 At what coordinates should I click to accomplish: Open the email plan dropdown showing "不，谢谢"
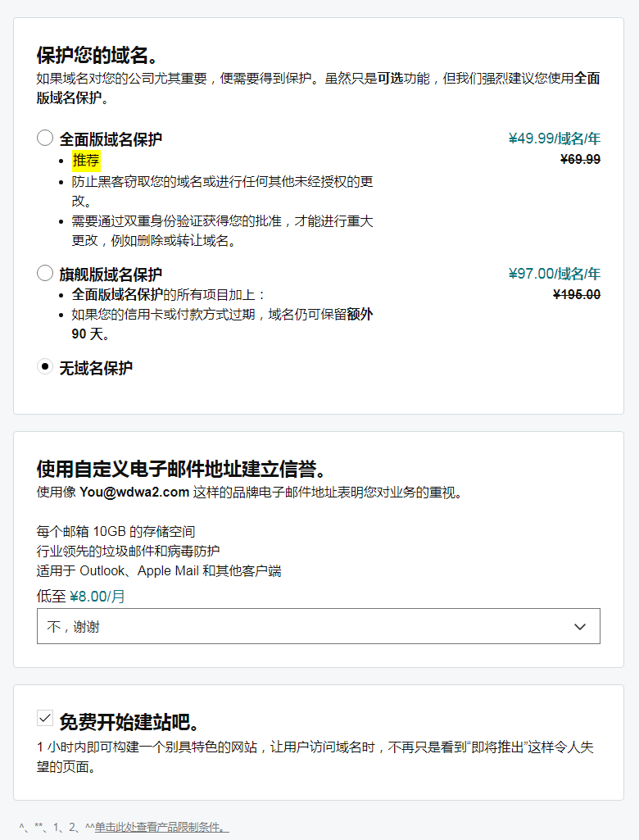click(319, 625)
